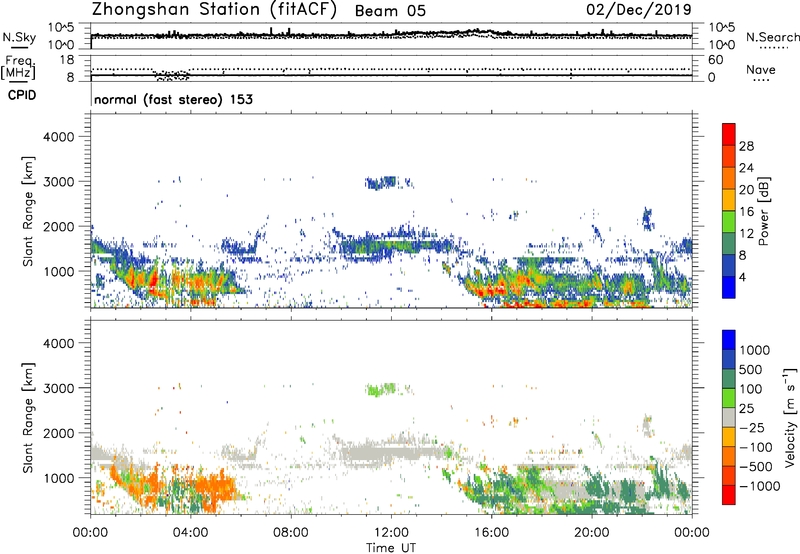Click the "Power [dB]" colorbar label

(763, 211)
